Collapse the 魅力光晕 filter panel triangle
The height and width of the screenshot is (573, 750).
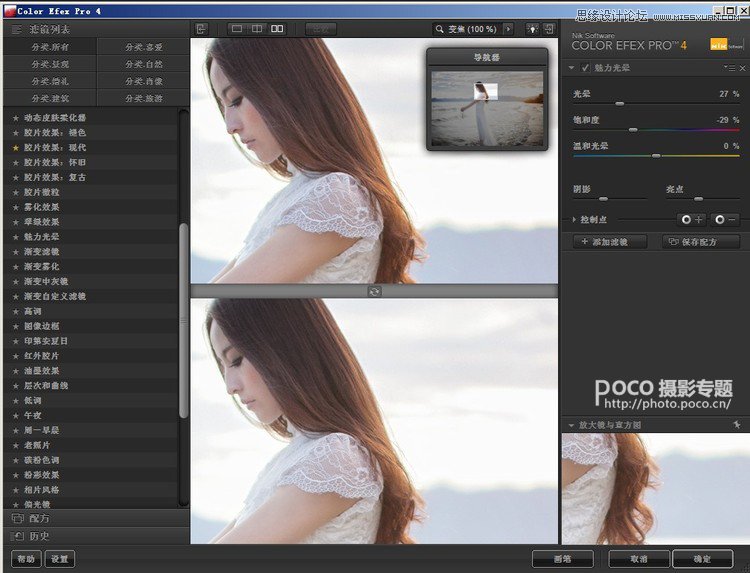coord(571,67)
